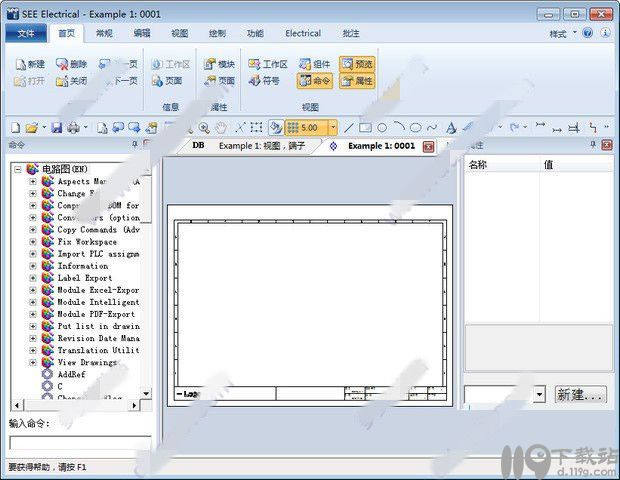Expand the Copy Commands tree node
This screenshot has width=620, height=480.
coord(33,230)
